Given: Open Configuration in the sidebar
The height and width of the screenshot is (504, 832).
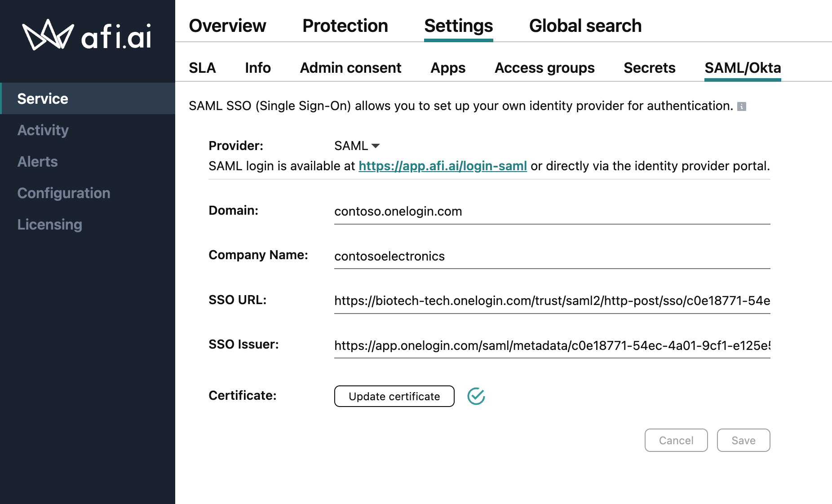Looking at the screenshot, I should click(88, 193).
